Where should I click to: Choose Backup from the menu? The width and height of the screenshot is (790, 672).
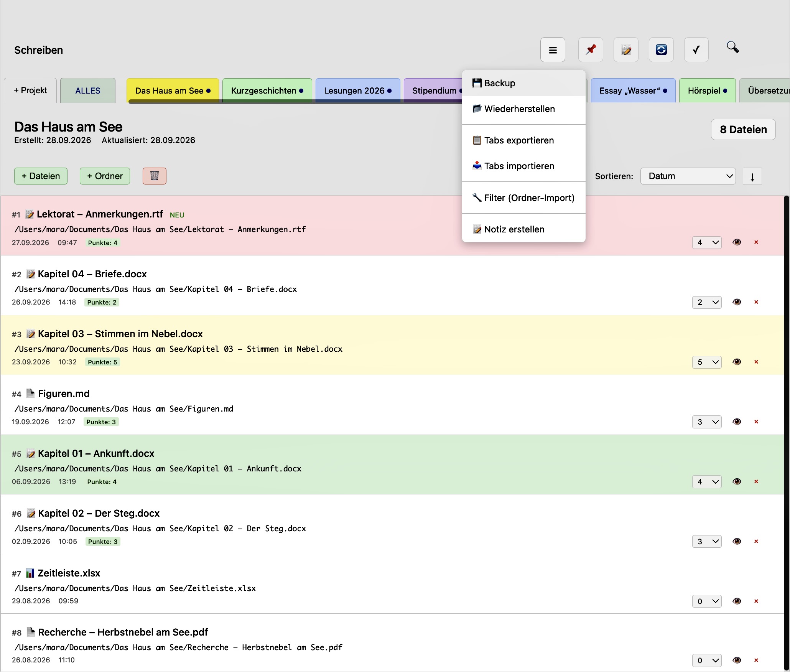point(524,83)
